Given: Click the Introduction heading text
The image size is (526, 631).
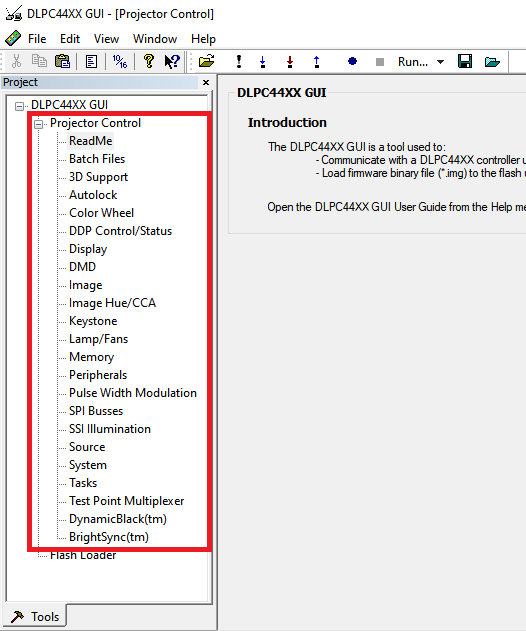Looking at the screenshot, I should click(287, 122).
